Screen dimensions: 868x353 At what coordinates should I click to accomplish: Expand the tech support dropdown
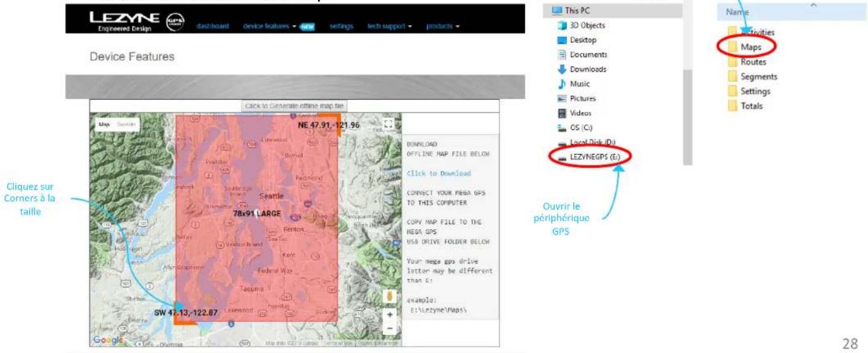[x=389, y=26]
